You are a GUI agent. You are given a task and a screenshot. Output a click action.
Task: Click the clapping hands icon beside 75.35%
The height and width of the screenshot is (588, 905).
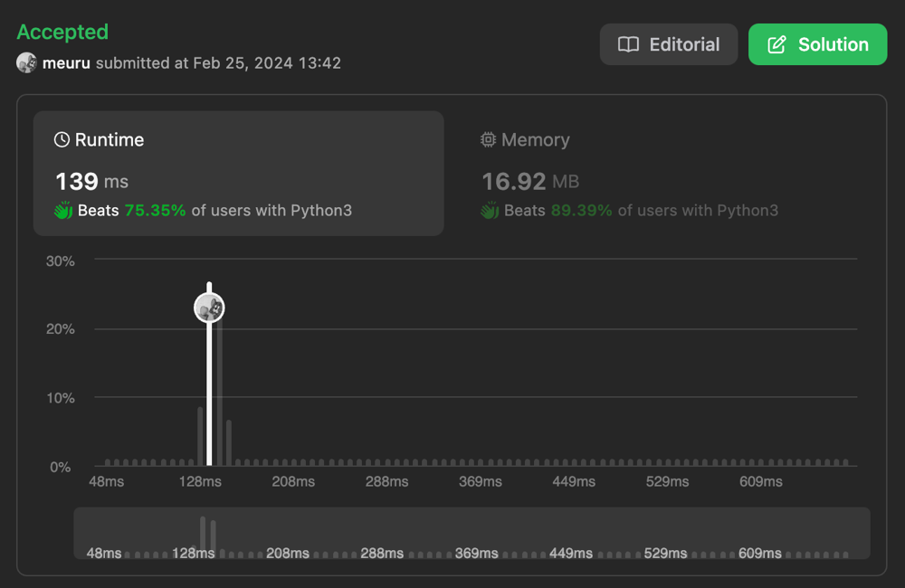(x=63, y=211)
